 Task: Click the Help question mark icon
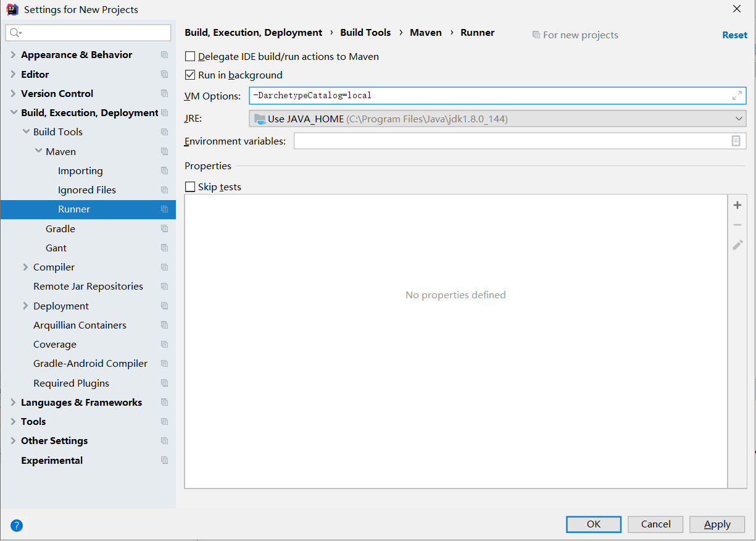(x=16, y=525)
